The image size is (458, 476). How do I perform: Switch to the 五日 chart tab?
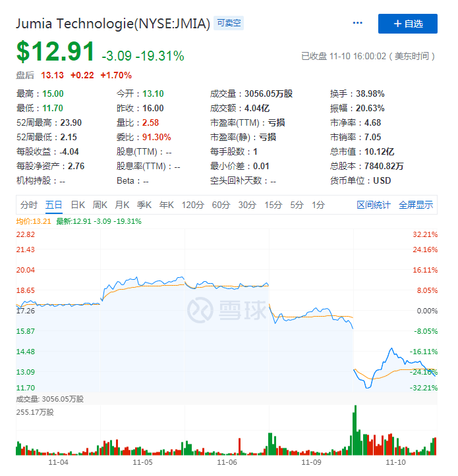coord(54,205)
